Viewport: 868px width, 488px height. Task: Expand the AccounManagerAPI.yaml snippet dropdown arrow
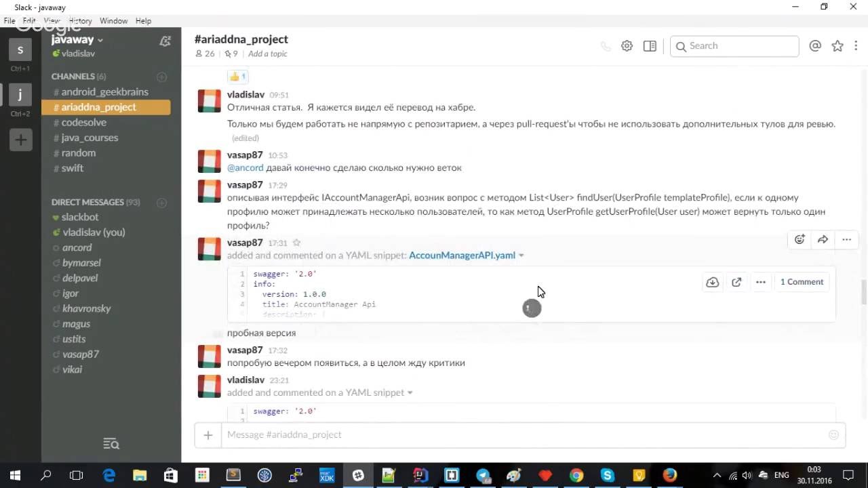[521, 256]
